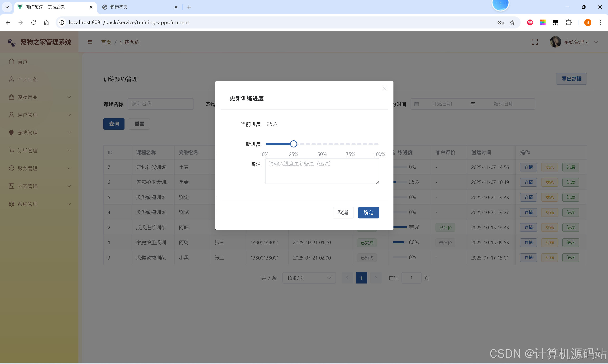Click 进度 for row 2025-10-21 14:33
Image resolution: width=608 pixels, height=364 pixels.
click(570, 197)
